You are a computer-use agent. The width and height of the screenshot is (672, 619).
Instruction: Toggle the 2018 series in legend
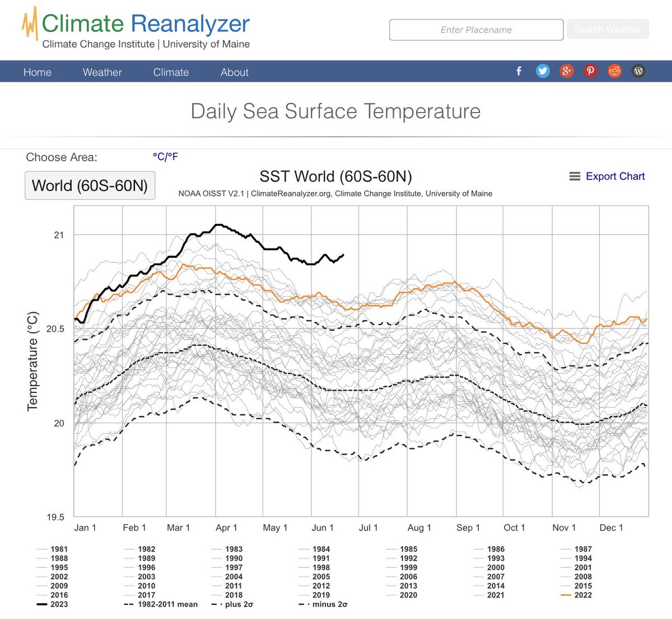click(227, 595)
